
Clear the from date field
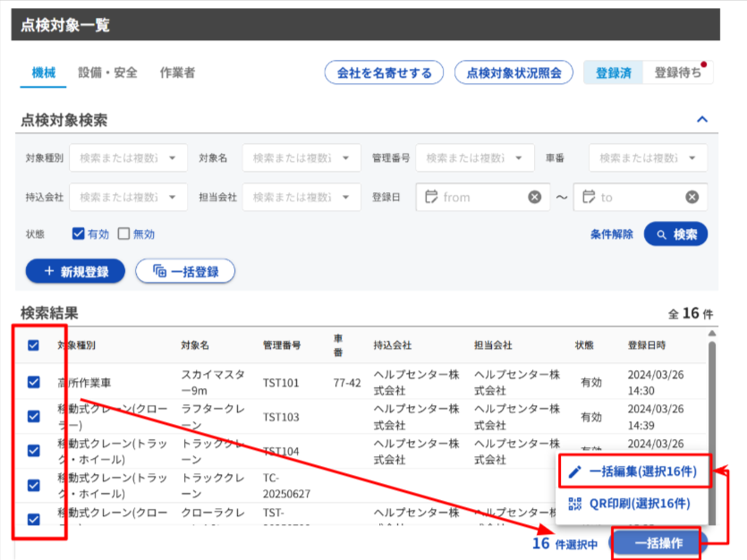[x=534, y=198]
